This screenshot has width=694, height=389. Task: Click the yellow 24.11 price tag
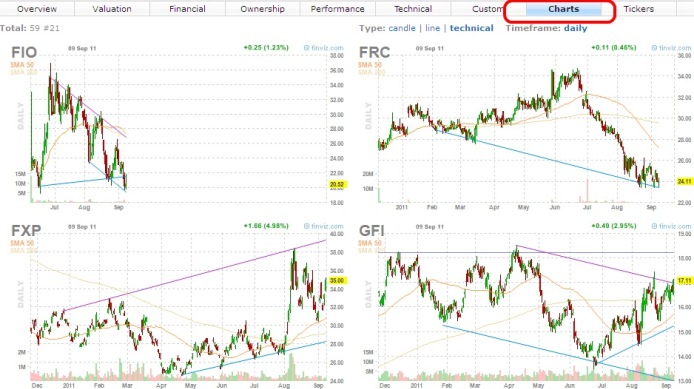click(685, 181)
